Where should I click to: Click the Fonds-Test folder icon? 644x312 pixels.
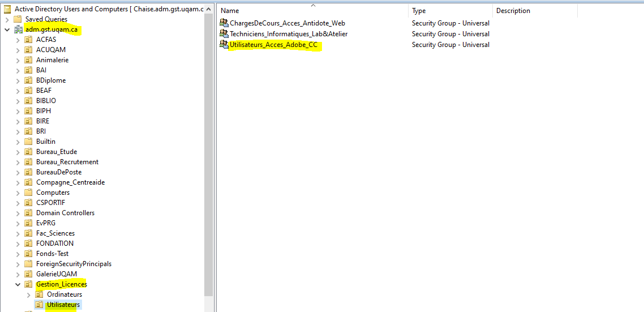tap(28, 254)
